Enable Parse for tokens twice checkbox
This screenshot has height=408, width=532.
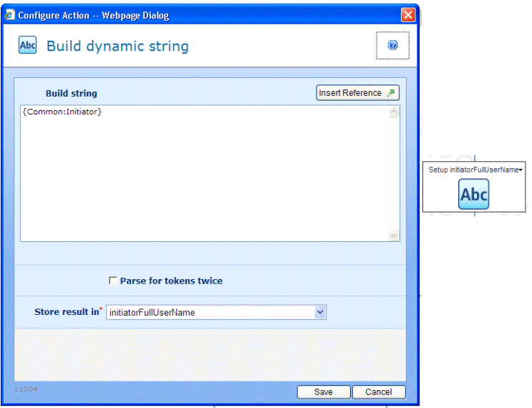click(113, 281)
